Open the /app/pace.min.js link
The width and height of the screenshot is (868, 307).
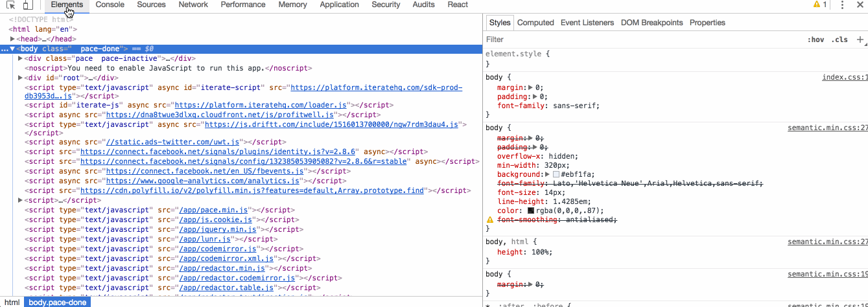pyautogui.click(x=213, y=210)
